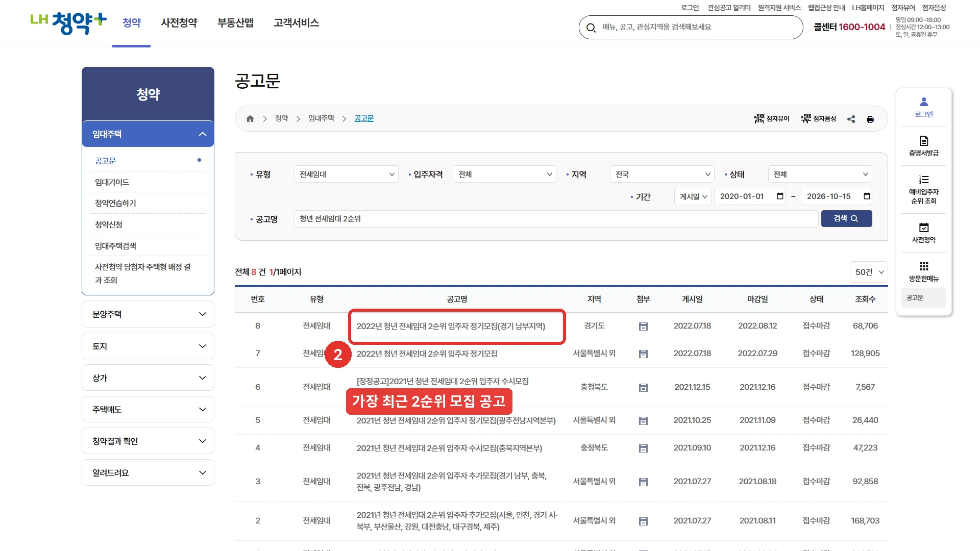Image resolution: width=980 pixels, height=551 pixels.
Task: Click the print icon in breadcrumb bar
Action: coord(870,119)
